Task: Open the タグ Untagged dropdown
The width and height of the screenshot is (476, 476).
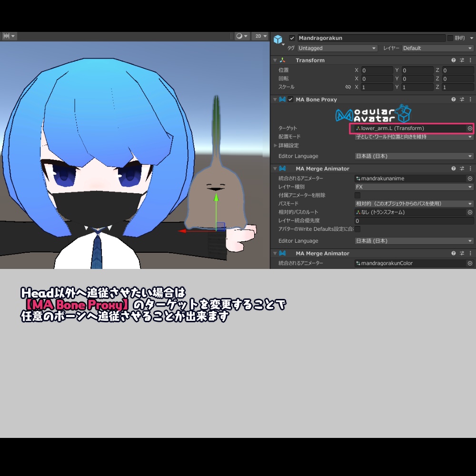Action: (337, 48)
